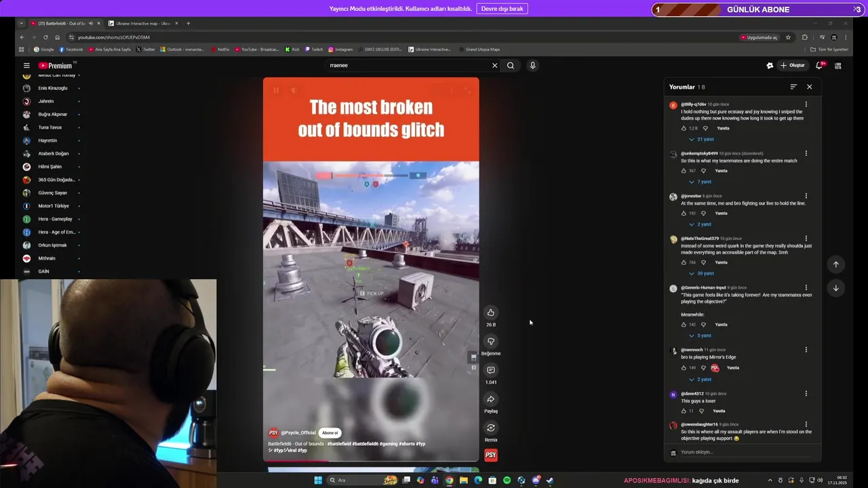Like the @NateTheGreat379 comment

coord(684,262)
